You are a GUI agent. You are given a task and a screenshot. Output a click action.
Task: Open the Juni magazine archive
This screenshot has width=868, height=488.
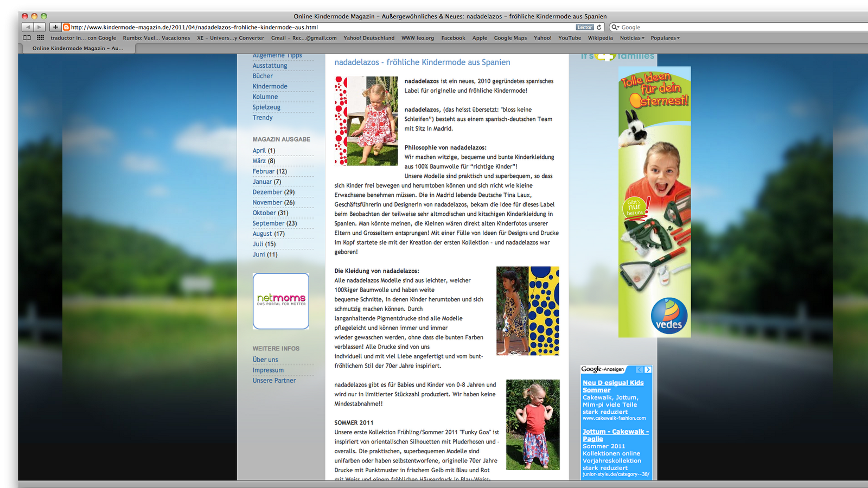259,254
